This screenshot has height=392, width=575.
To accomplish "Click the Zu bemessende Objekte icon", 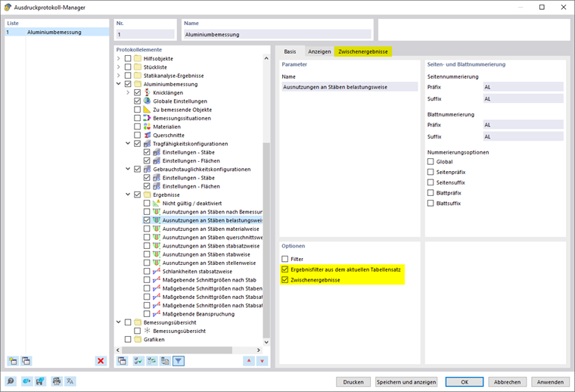I will click(x=147, y=109).
